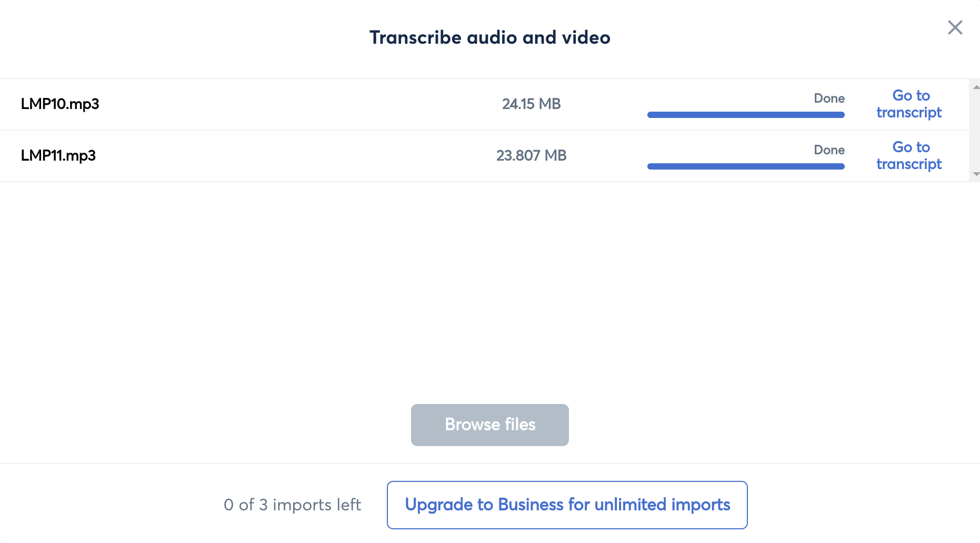This screenshot has width=980, height=543.
Task: Click the 'Transcribe audio and video' heading
Action: coord(489,37)
